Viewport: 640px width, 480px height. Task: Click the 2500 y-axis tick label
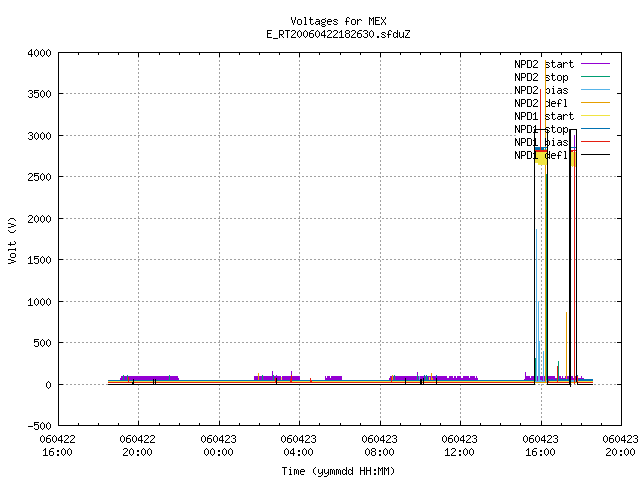pyautogui.click(x=40, y=177)
